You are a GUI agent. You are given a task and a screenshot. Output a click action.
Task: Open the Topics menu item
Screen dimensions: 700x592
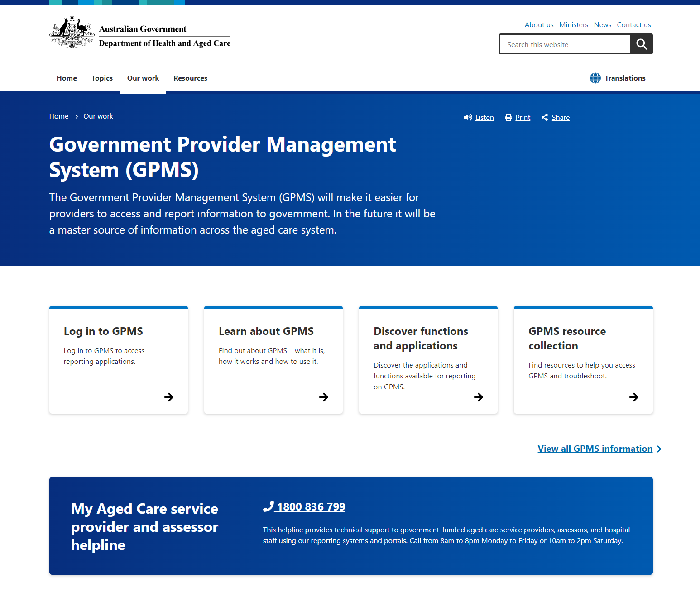(102, 78)
